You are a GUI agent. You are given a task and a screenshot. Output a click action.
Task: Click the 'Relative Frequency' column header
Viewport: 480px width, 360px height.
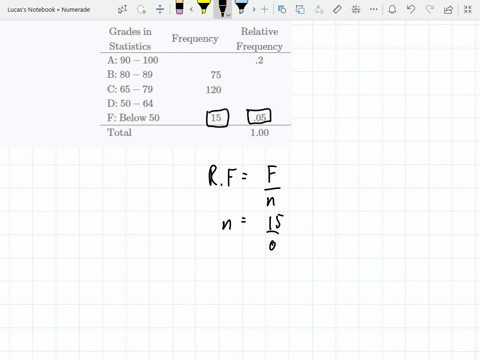tap(260, 39)
